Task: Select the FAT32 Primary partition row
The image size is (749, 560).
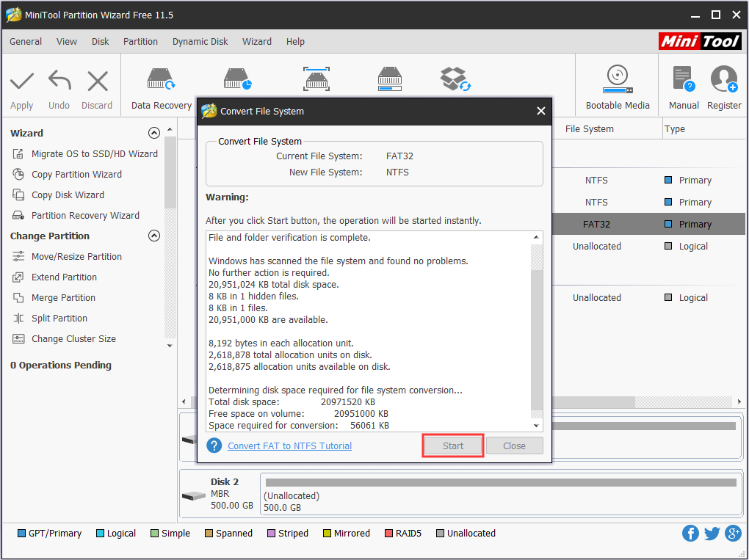Action: pos(648,224)
